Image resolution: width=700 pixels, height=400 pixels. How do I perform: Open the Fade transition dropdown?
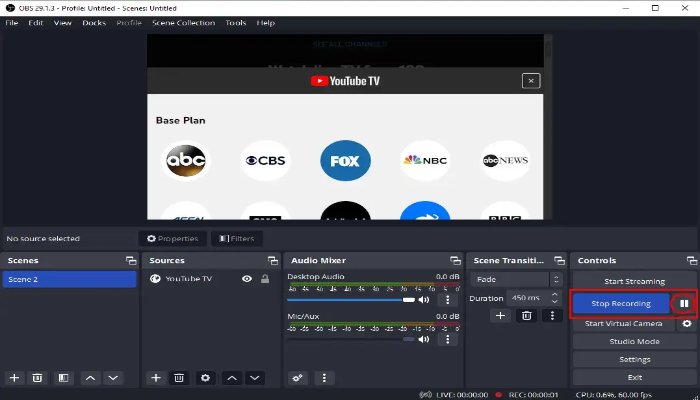click(516, 279)
